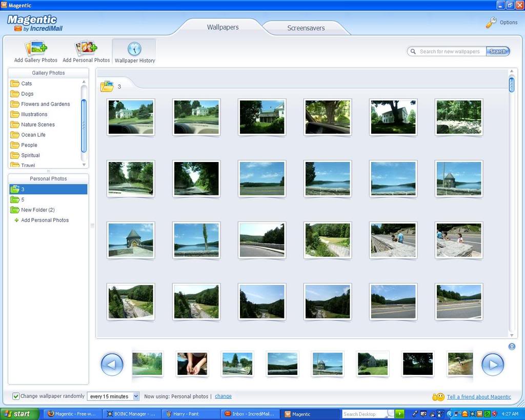Open Add Personal Photos tool
Viewport: 525px width, 420px height.
coord(86,52)
